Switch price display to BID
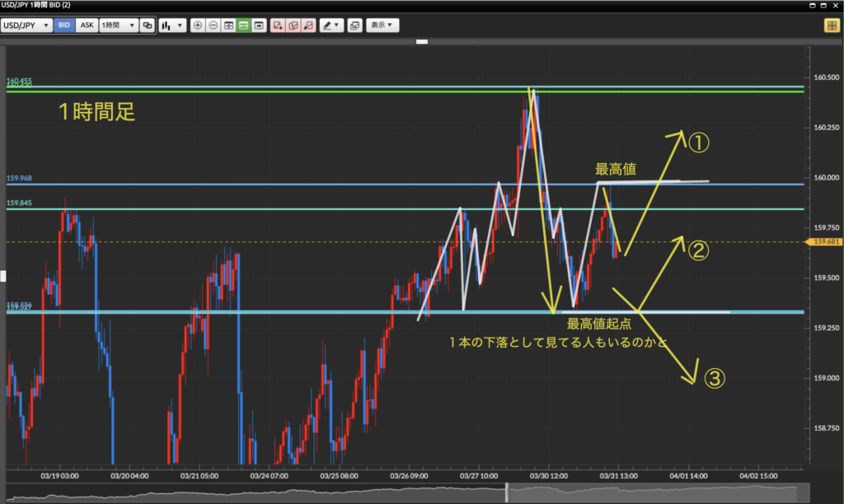 pos(64,26)
